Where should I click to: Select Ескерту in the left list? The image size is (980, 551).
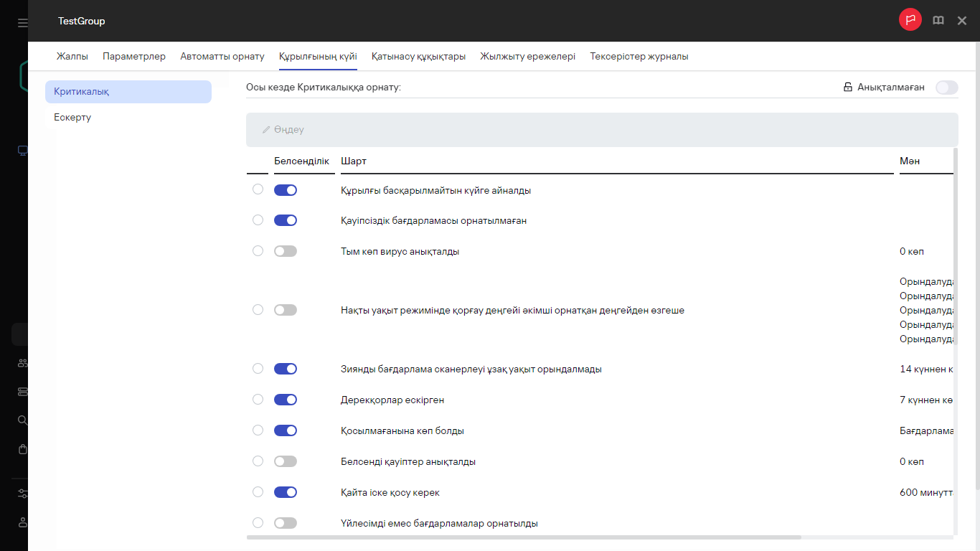[x=72, y=117]
